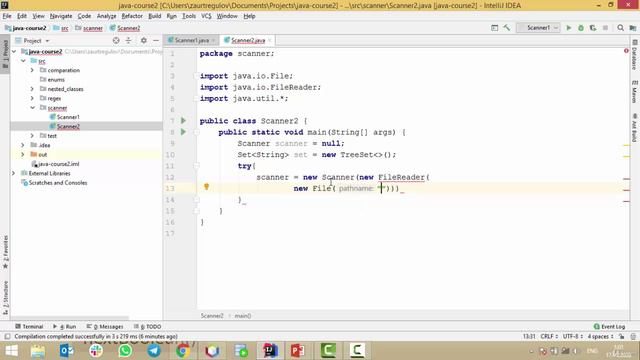Hide the Project panel with the minus icon
The height and width of the screenshot is (360, 640).
pyautogui.click(x=156, y=40)
